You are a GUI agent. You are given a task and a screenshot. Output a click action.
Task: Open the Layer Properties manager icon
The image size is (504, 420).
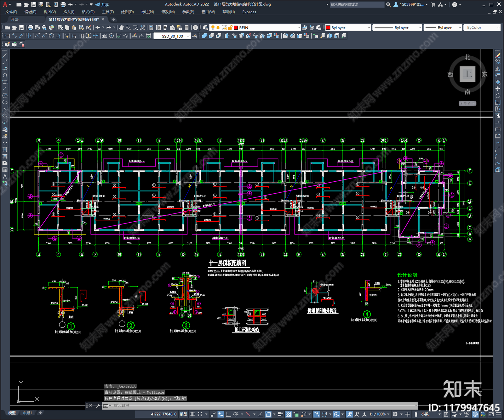[x=206, y=28]
